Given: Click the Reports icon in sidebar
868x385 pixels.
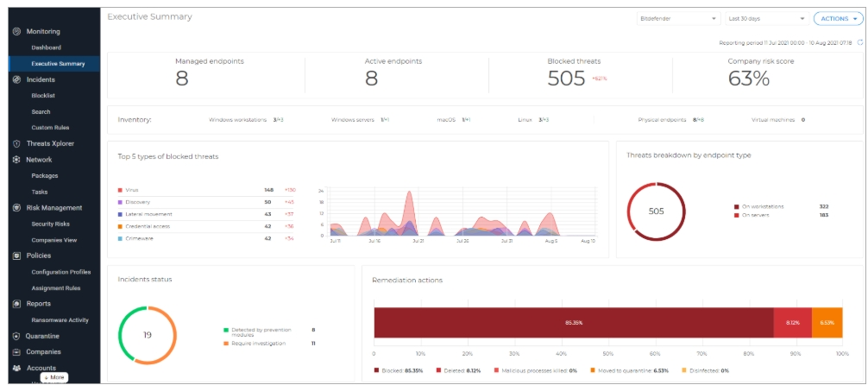Looking at the screenshot, I should click(16, 304).
